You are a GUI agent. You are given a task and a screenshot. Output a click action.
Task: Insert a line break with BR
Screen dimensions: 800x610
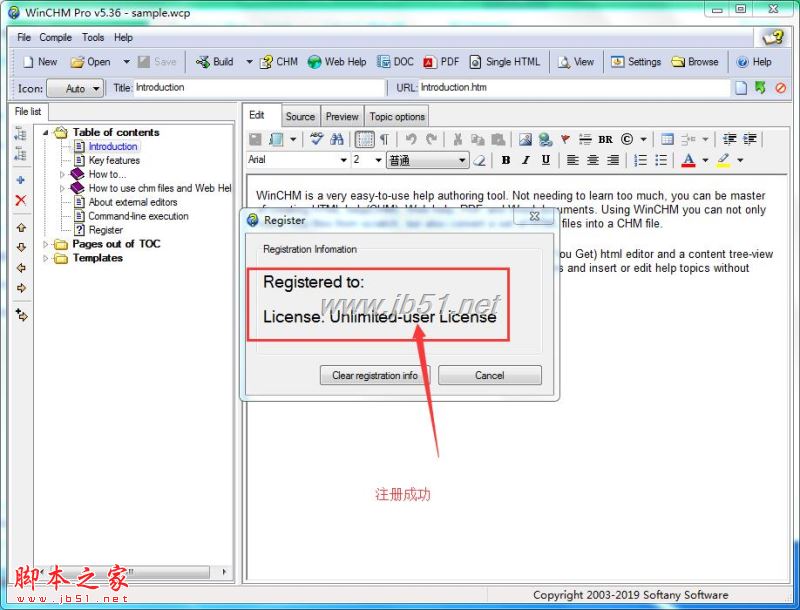(606, 139)
